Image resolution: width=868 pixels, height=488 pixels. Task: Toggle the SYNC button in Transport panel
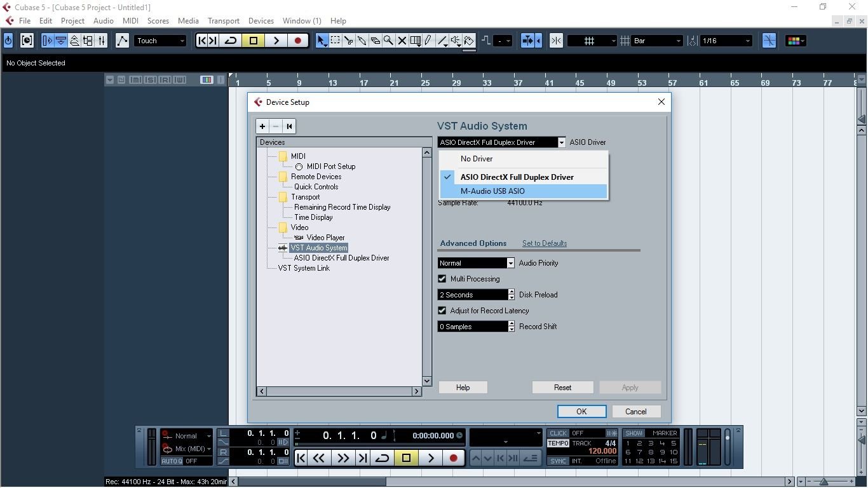coord(558,461)
